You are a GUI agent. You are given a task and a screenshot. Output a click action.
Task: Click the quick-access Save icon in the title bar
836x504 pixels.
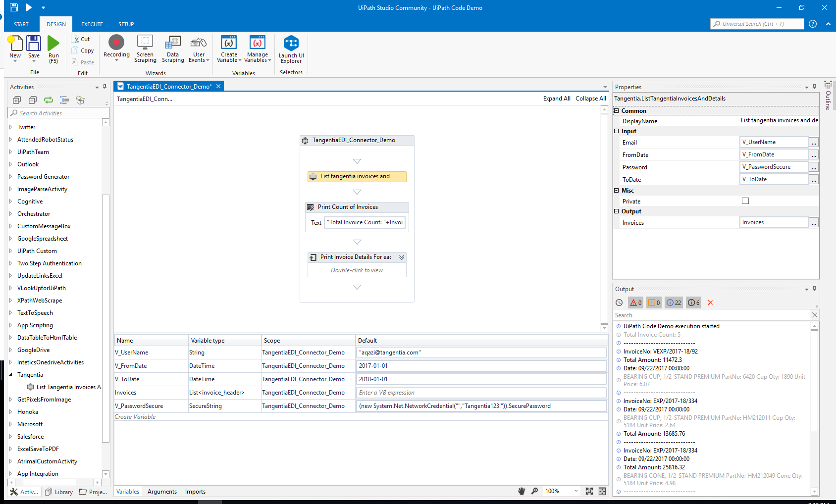pyautogui.click(x=13, y=7)
